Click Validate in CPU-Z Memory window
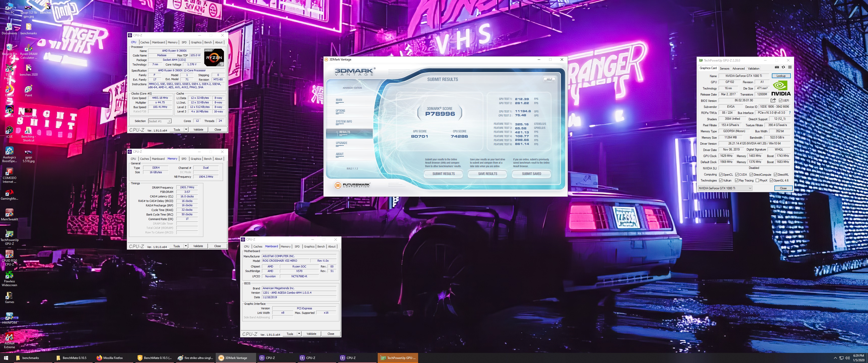 tap(198, 246)
